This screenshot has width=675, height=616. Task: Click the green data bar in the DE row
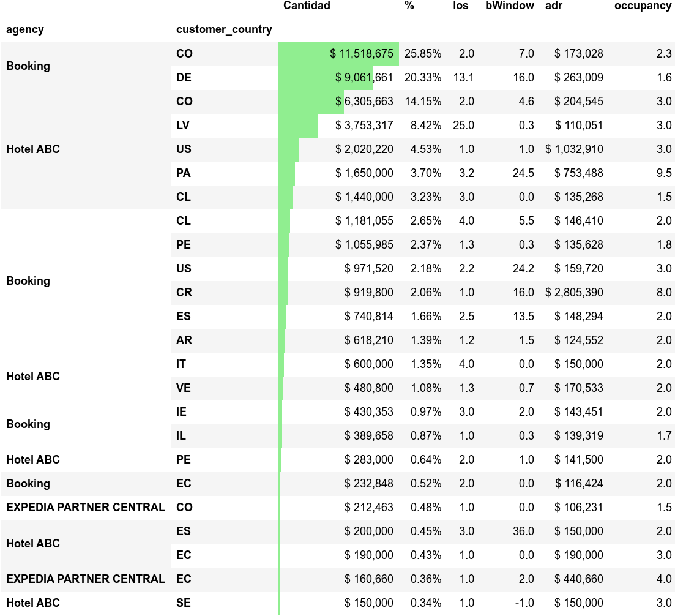point(306,78)
